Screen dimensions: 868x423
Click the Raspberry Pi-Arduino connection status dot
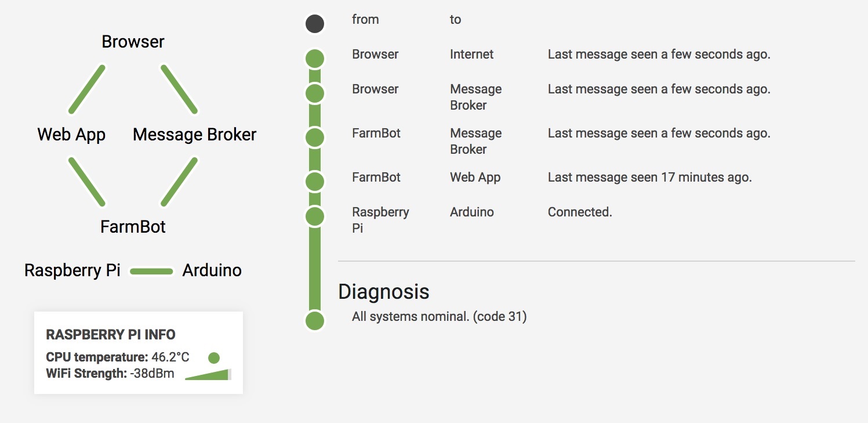(315, 216)
